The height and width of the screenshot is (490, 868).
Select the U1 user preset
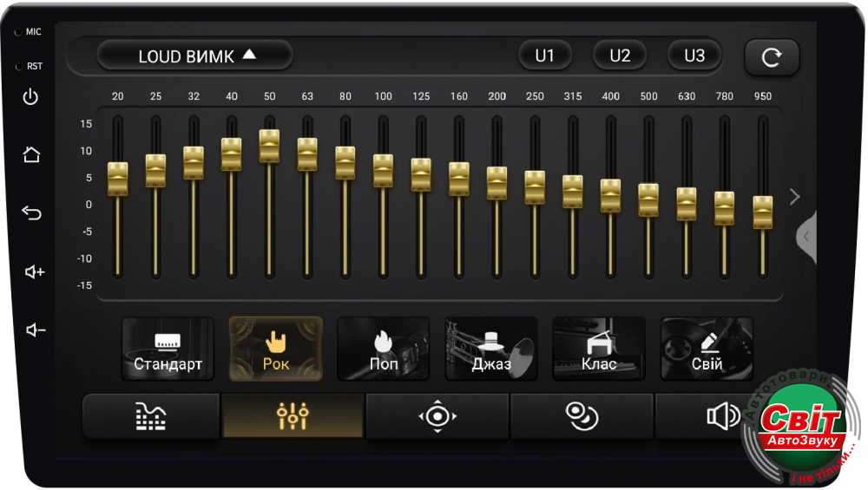tap(544, 56)
